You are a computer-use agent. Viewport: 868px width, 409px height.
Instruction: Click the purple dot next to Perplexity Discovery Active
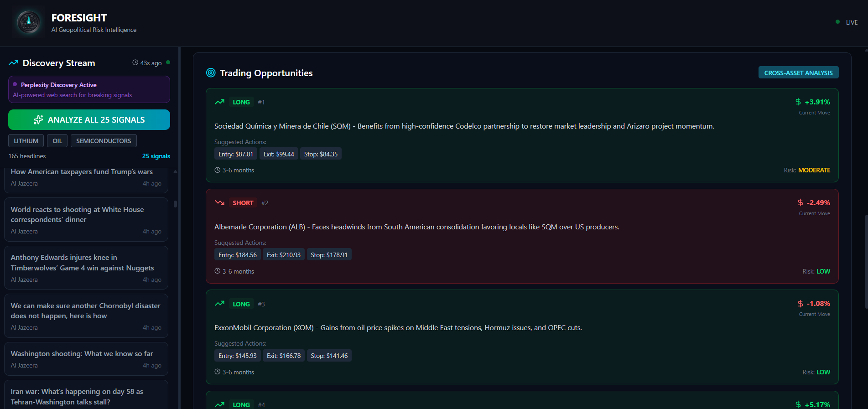(15, 84)
